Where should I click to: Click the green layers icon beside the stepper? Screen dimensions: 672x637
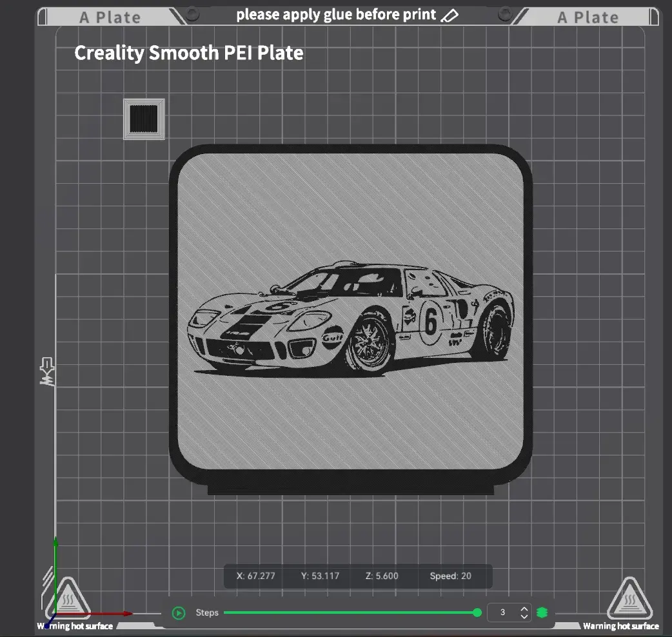(542, 612)
